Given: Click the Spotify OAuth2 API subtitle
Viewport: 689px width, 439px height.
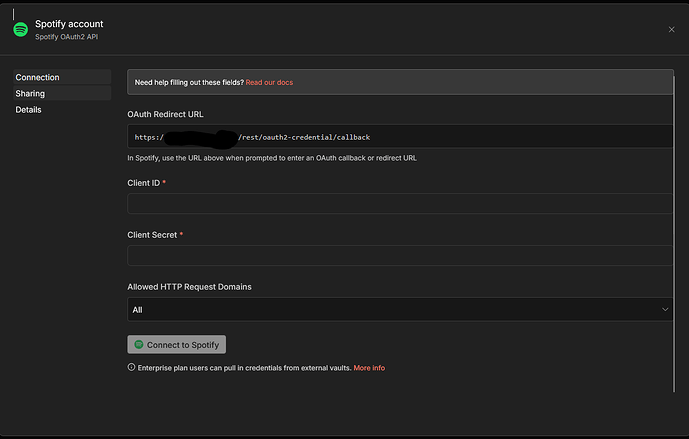Looking at the screenshot, I should (x=67, y=37).
